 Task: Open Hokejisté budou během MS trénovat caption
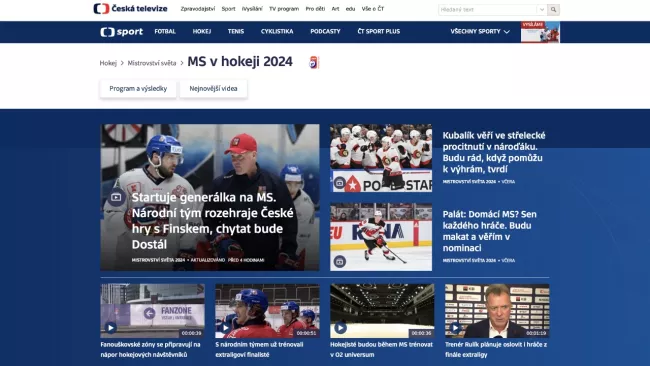click(x=381, y=349)
